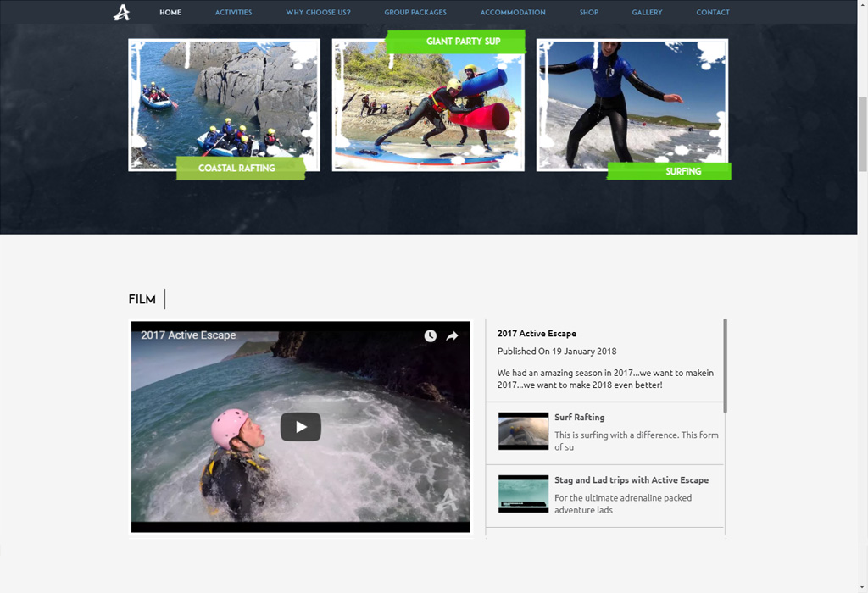Click the video Share arrow icon
868x593 pixels.
click(453, 335)
